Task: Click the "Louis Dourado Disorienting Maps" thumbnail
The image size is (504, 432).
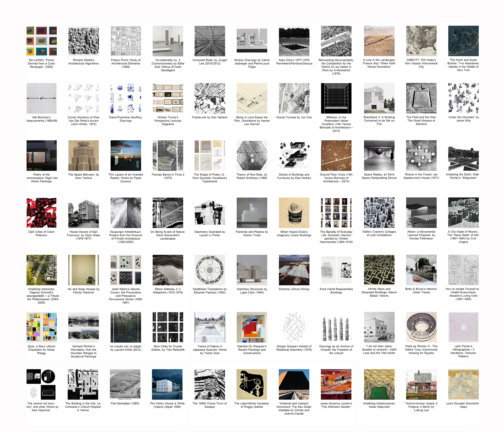Action: click(463, 384)
